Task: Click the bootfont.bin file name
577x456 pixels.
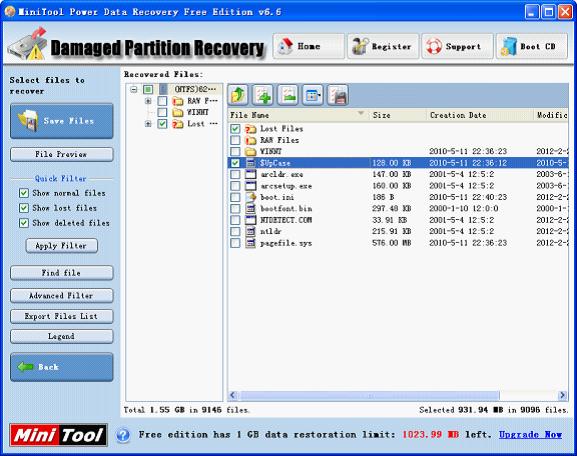Action: [x=286, y=209]
